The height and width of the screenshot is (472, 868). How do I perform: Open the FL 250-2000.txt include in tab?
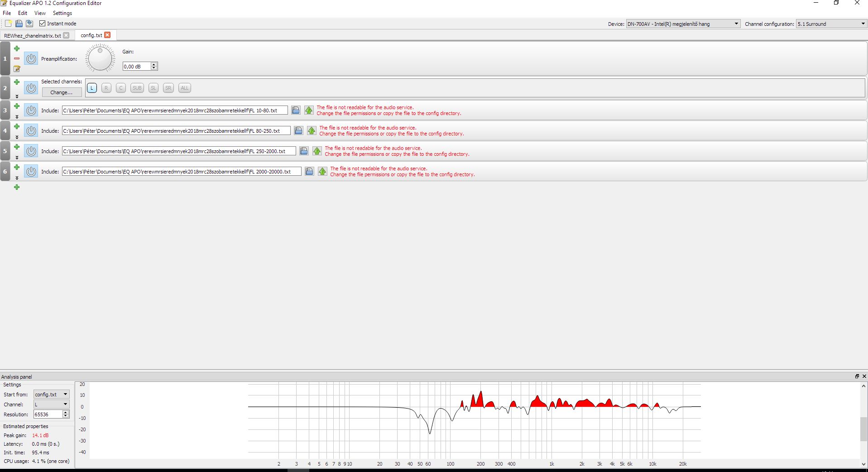coord(317,151)
